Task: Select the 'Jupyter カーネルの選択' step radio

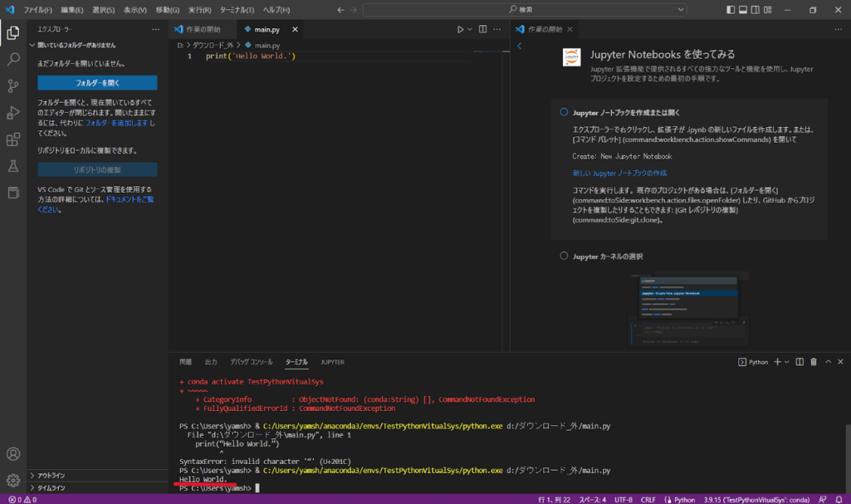Action: tap(565, 257)
